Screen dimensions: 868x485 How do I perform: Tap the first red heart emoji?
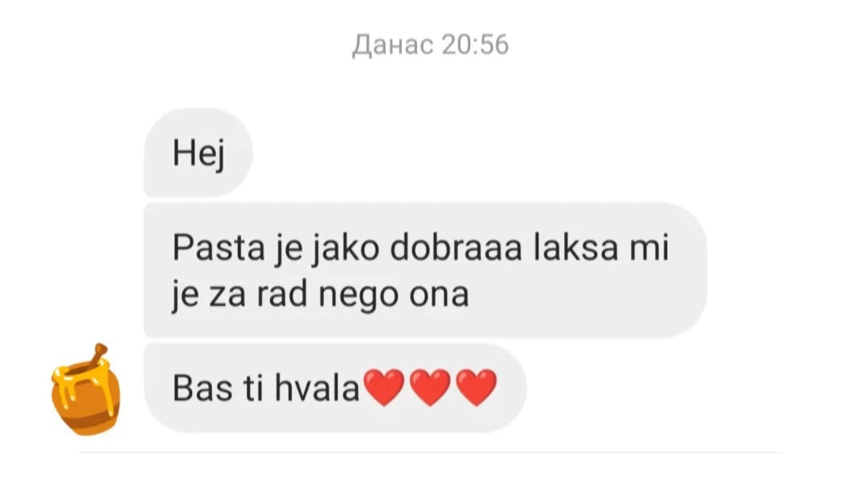(385, 388)
